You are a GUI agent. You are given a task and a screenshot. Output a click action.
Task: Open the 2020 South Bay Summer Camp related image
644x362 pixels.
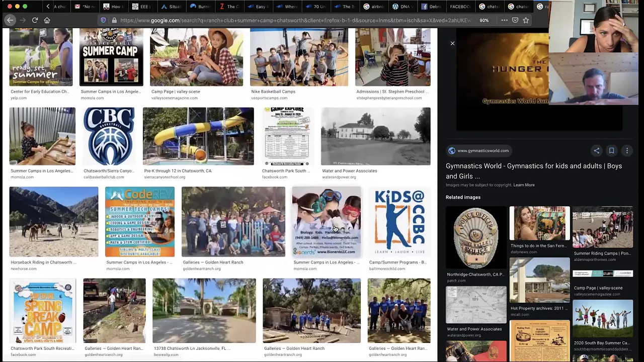point(603,319)
